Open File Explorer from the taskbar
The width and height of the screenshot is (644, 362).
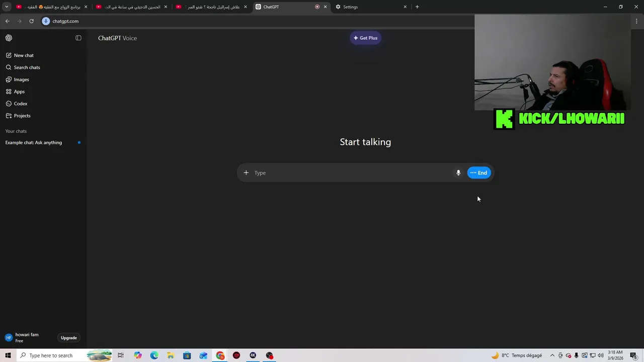point(171,355)
